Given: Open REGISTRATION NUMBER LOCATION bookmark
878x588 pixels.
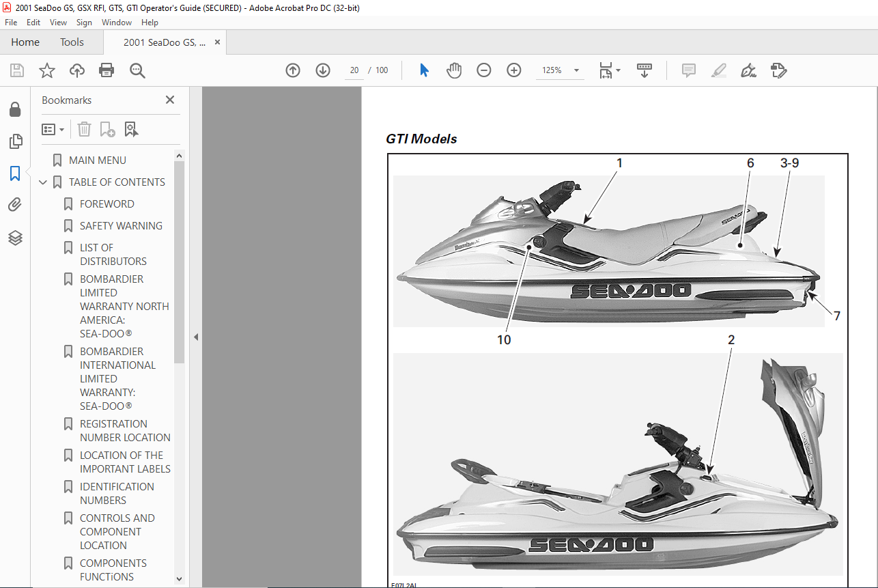Looking at the screenshot, I should coord(125,431).
